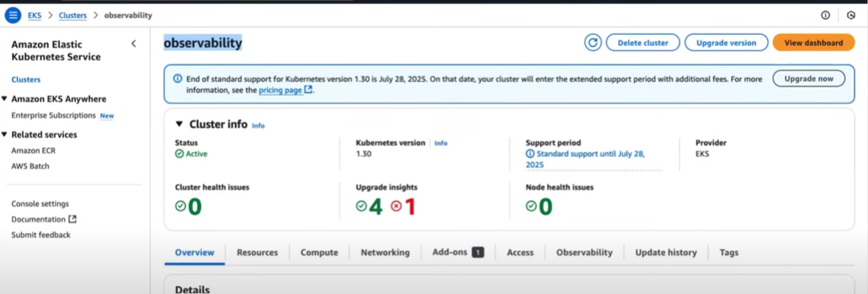868x294 pixels.
Task: Click the circular refresh icon button
Action: 593,43
